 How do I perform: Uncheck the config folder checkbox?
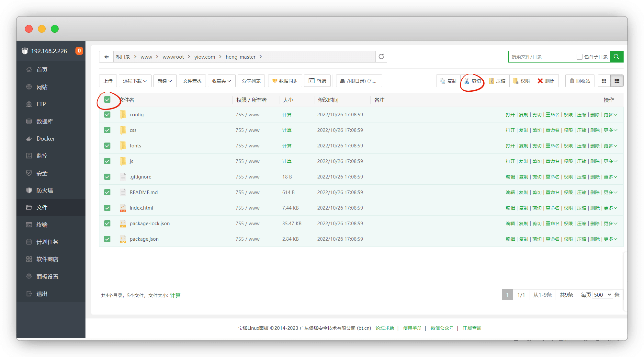(107, 115)
